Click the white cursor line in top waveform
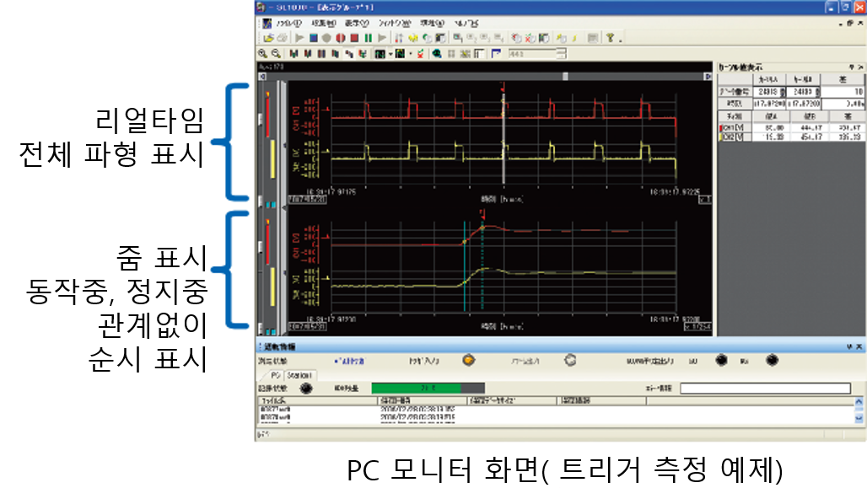The image size is (867, 504). [504, 138]
